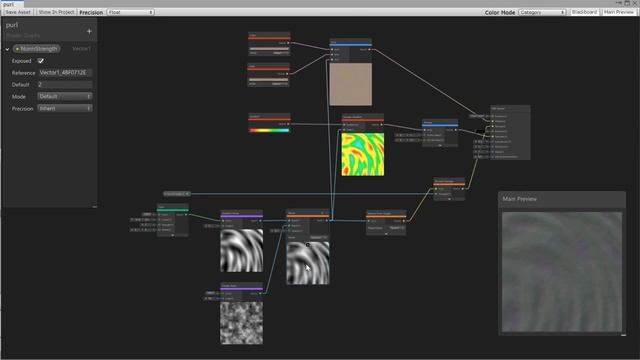Viewport: 640px width, 360px height.
Task: Click output port of the Lerp node
Action: pyautogui.click(x=370, y=49)
